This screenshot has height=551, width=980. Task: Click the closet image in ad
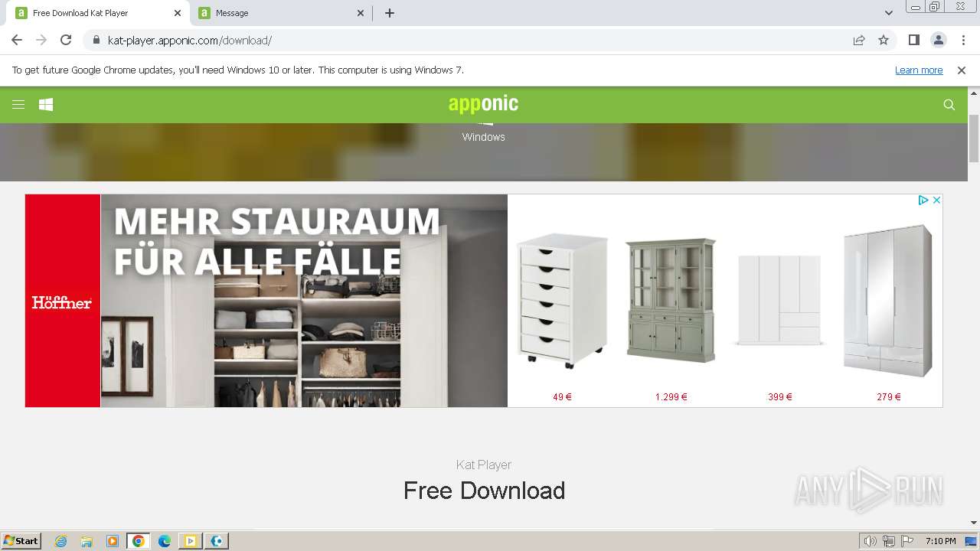coord(304,301)
